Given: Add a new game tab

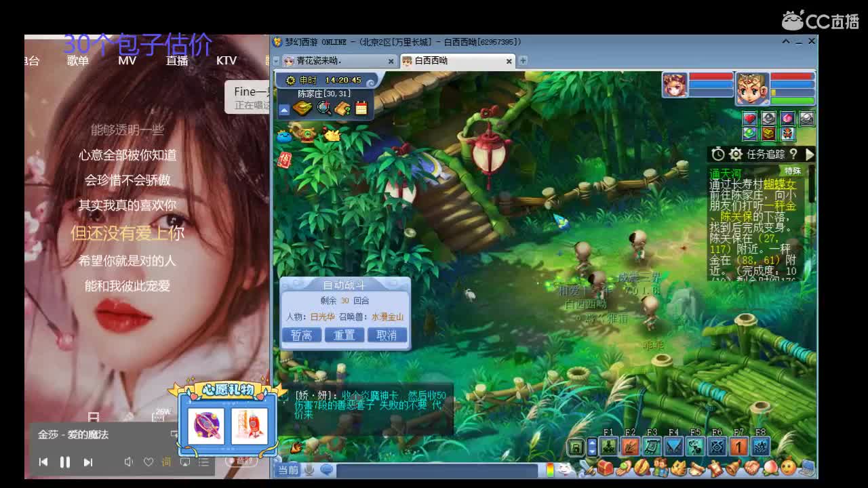Looking at the screenshot, I should 523,60.
